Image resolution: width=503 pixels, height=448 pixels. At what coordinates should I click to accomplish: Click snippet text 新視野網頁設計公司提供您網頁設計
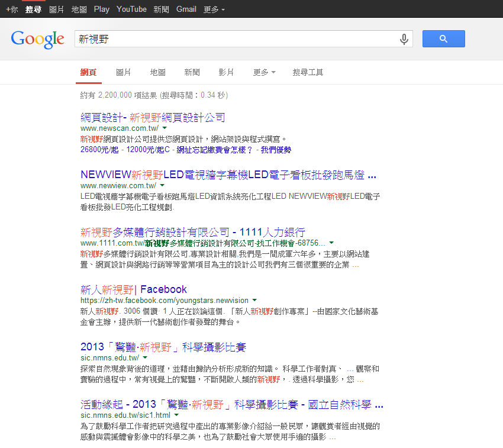141,139
